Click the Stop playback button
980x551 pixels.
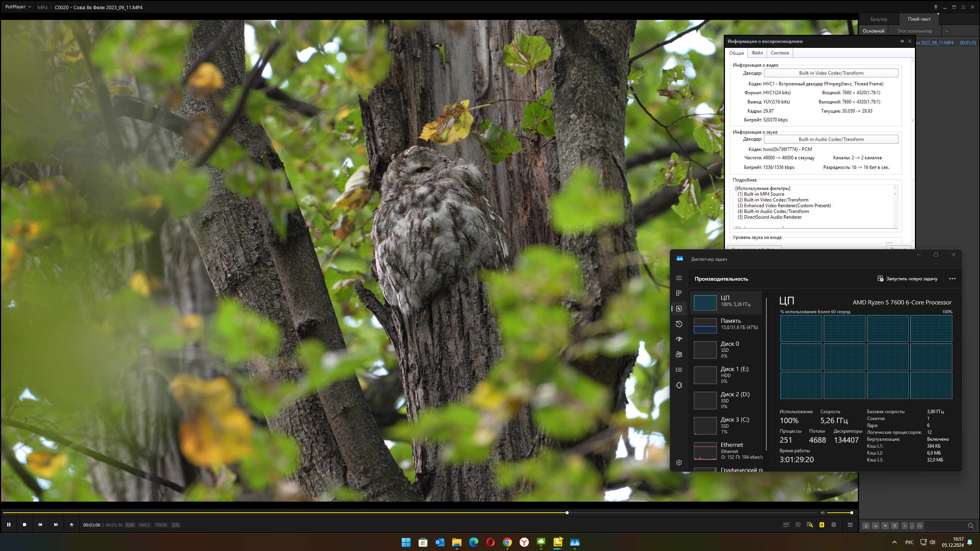pos(25,525)
